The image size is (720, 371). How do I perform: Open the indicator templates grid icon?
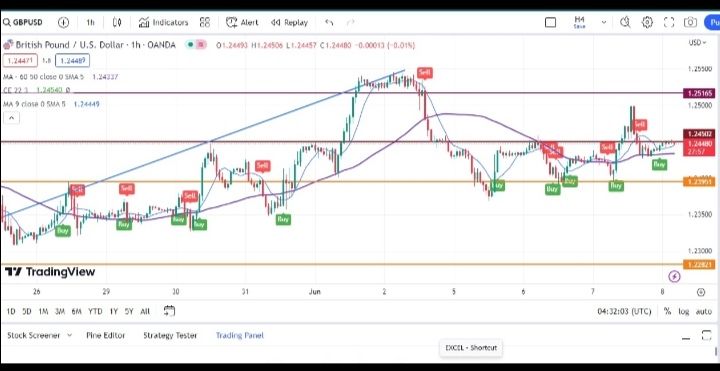205,22
